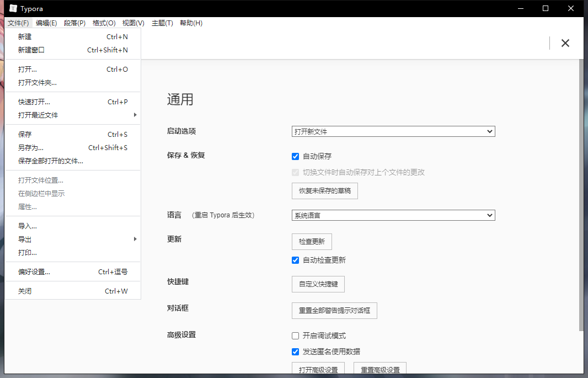
Task: Open the 编辑(E) menu
Action: (x=47, y=23)
